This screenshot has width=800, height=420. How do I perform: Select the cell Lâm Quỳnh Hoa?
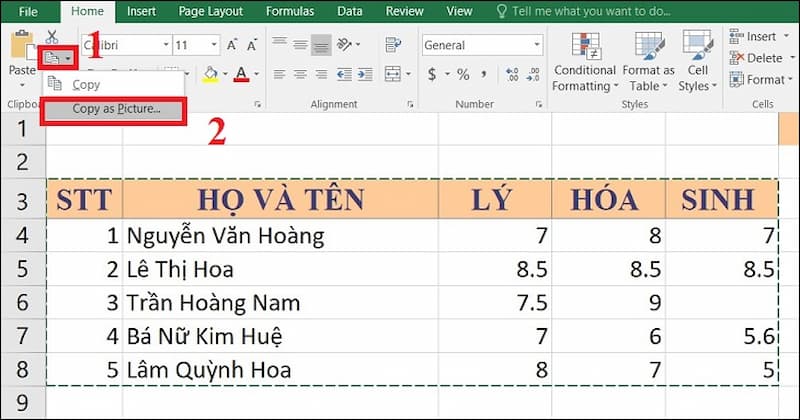[280, 370]
